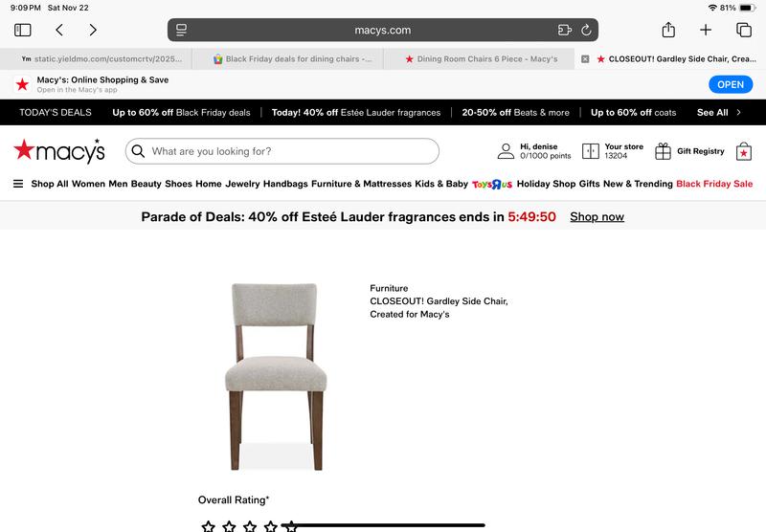Click the blue OPEN app button
Screen dimensions: 766x532
pos(731,84)
